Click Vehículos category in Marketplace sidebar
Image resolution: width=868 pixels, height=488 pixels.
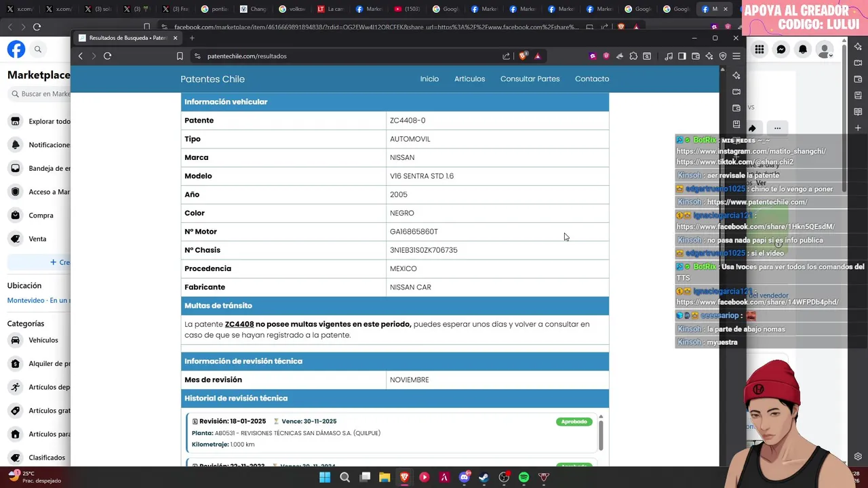pyautogui.click(x=39, y=340)
